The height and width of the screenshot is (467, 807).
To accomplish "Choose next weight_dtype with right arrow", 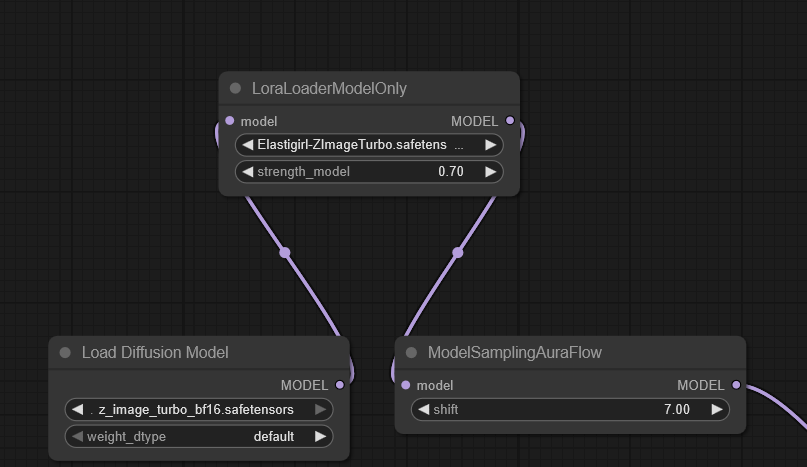I will pos(320,436).
